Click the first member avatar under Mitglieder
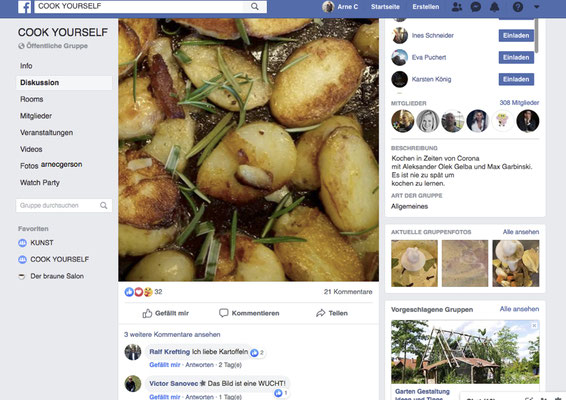Screen dimensions: 566x400 (x=403, y=121)
